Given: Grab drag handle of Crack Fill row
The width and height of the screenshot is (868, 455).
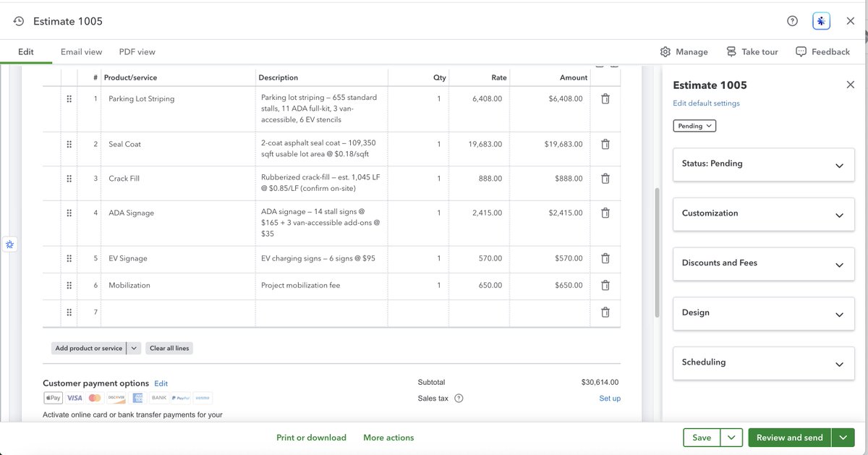Looking at the screenshot, I should coord(69,179).
